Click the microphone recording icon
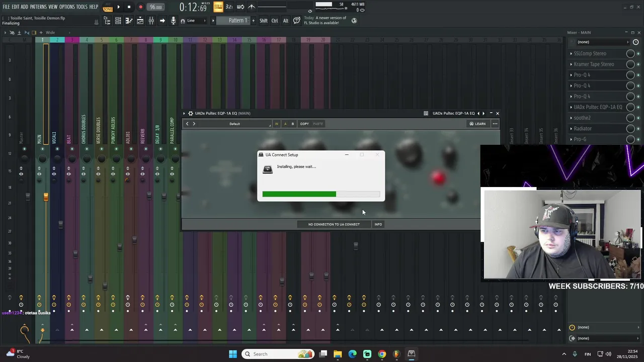This screenshot has width=644, height=362. coord(173,21)
